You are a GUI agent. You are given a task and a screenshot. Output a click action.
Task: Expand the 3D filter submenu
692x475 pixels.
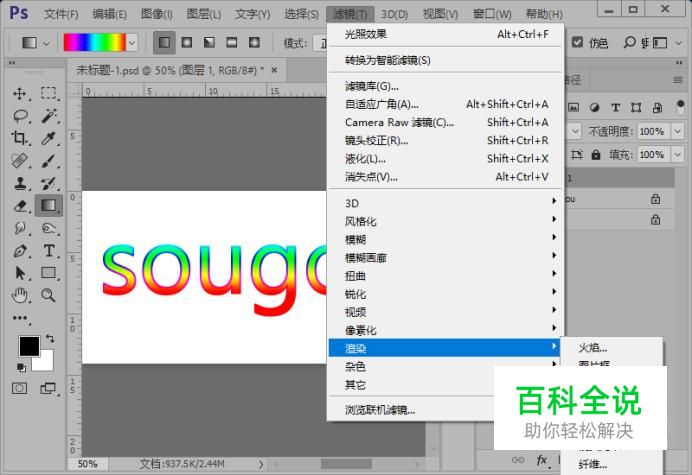tap(446, 203)
